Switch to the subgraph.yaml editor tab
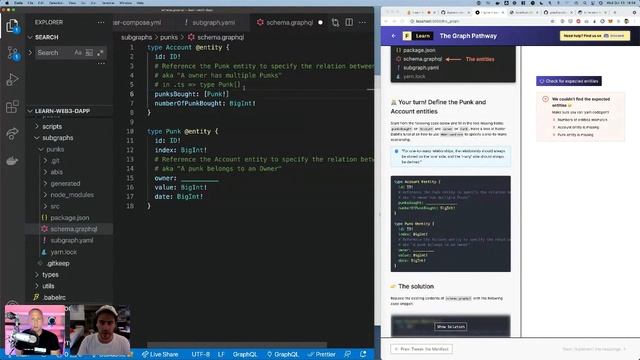 [210, 22]
